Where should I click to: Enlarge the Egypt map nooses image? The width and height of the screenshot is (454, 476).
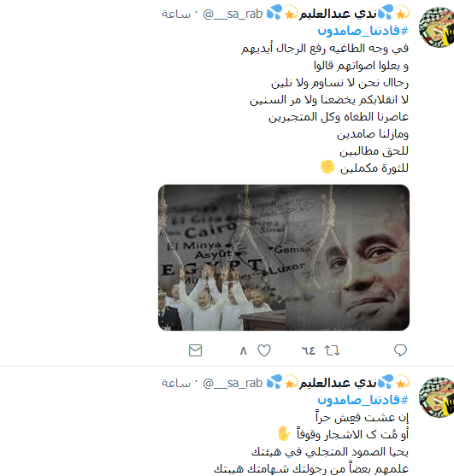[x=284, y=257]
